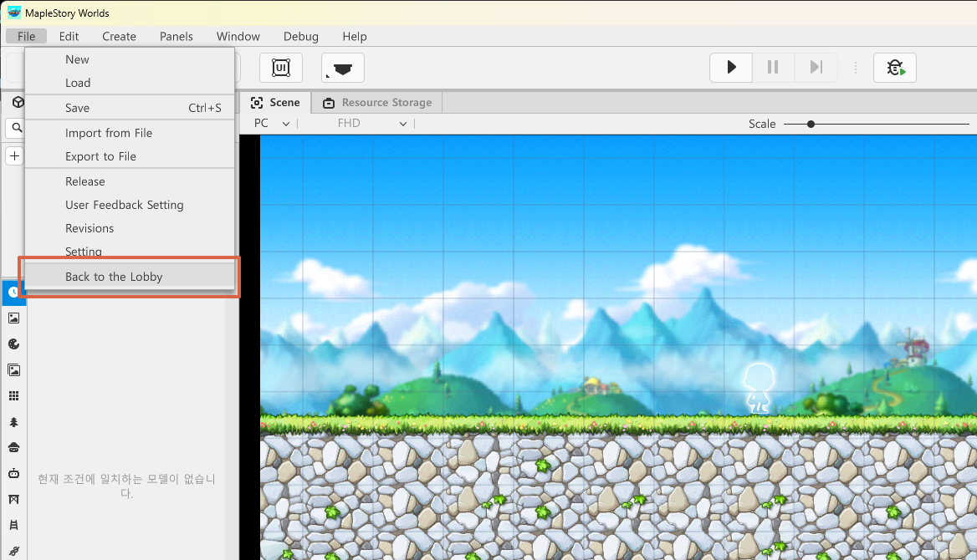Screen dimensions: 977x560
Task: Click the map layer dropdown icon
Action: [x=343, y=67]
